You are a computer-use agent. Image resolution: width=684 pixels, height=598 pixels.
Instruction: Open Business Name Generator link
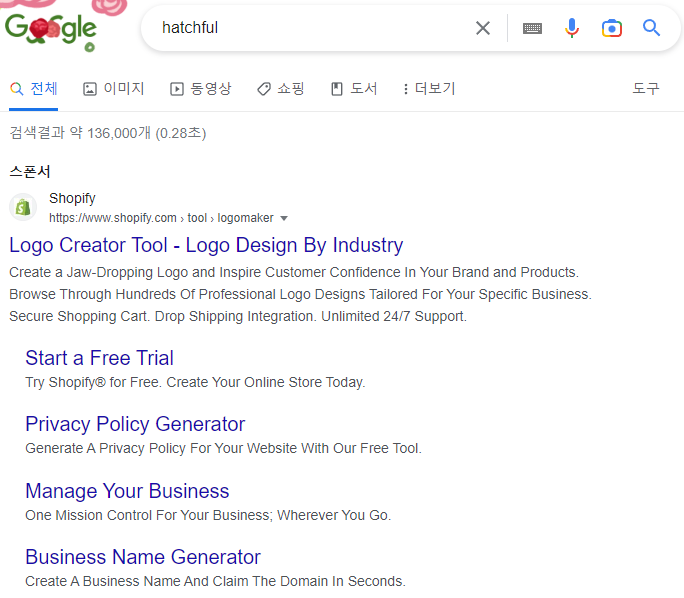143,557
